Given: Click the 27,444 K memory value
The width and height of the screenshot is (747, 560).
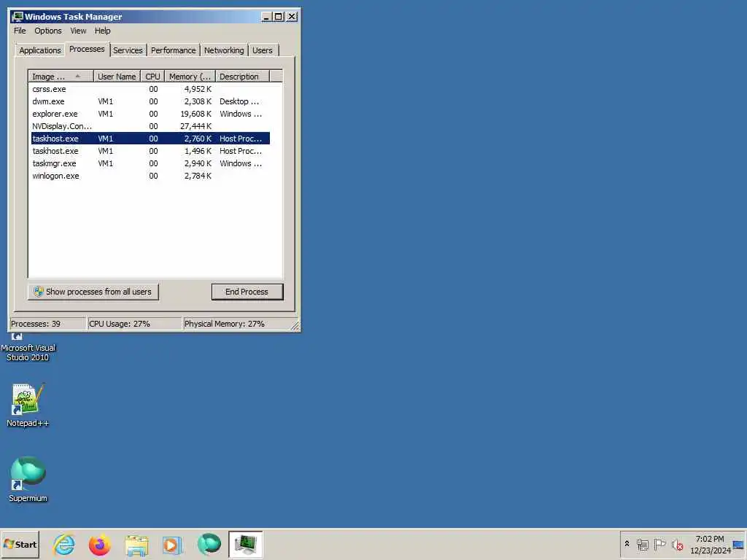Looking at the screenshot, I should 196,126.
